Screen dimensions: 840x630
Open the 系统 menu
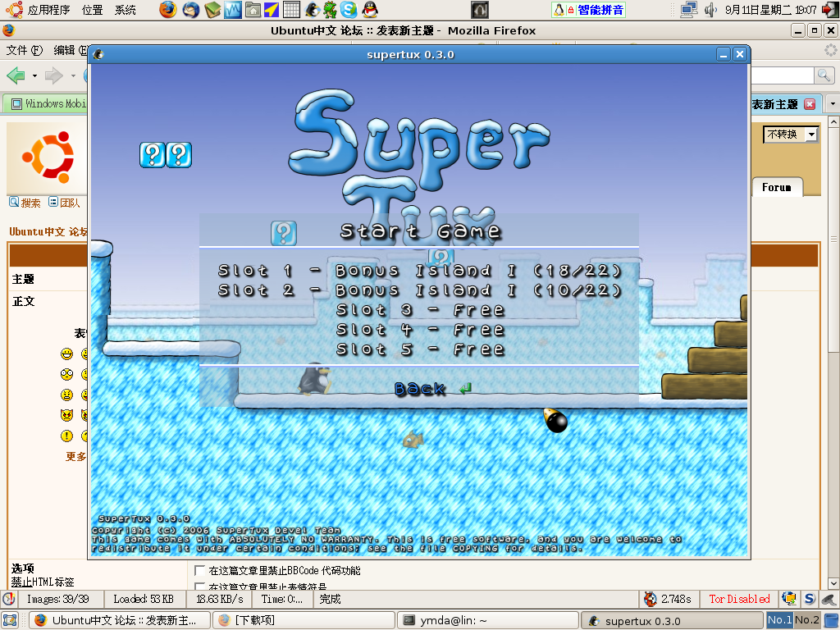(x=125, y=10)
